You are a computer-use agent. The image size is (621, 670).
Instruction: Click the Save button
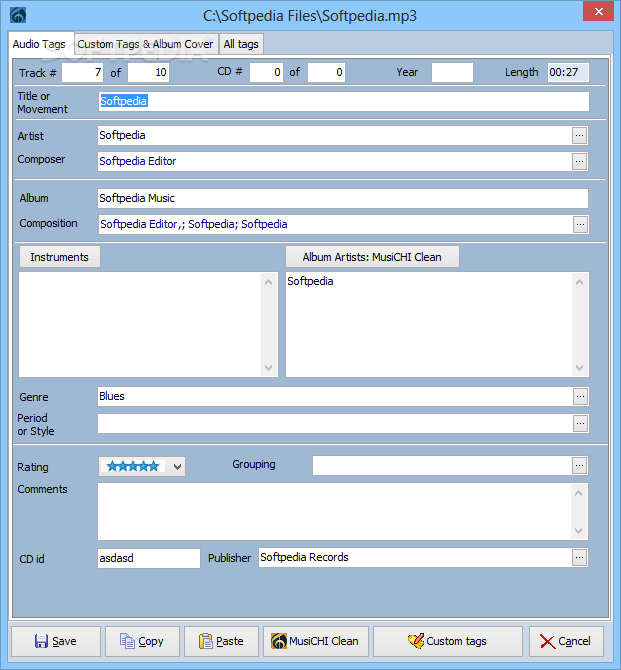56,641
